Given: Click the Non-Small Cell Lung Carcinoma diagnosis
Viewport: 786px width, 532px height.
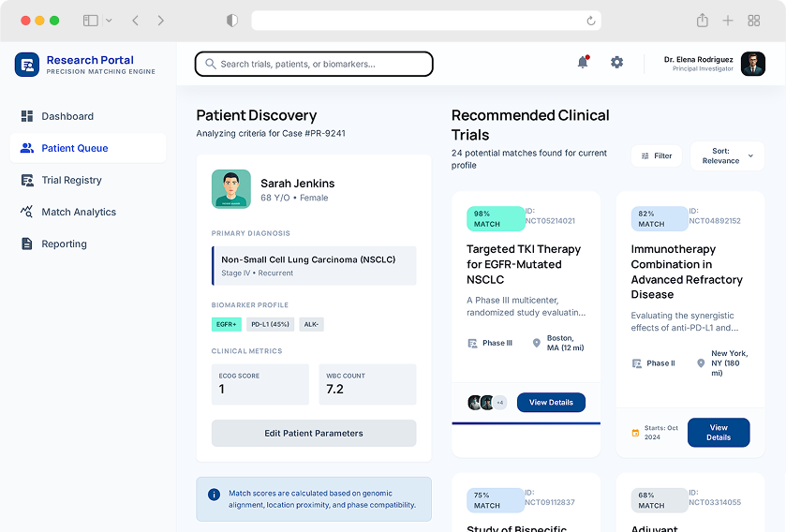Looking at the screenshot, I should click(x=314, y=266).
